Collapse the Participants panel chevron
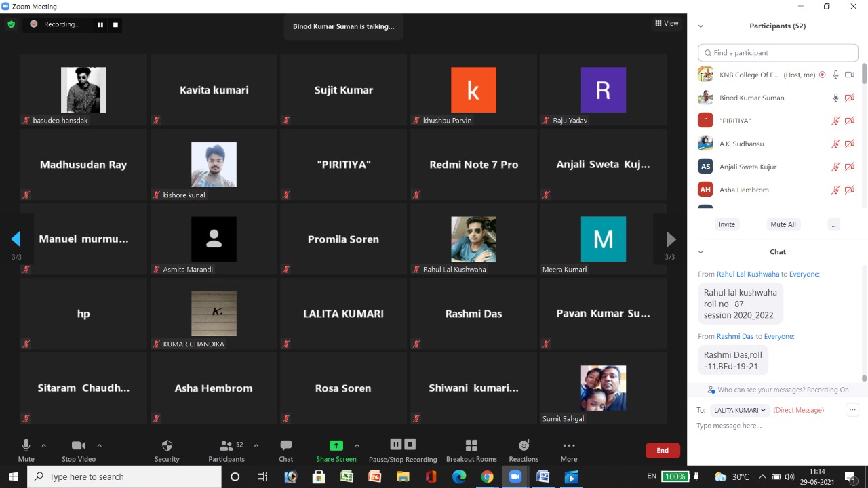 point(701,26)
